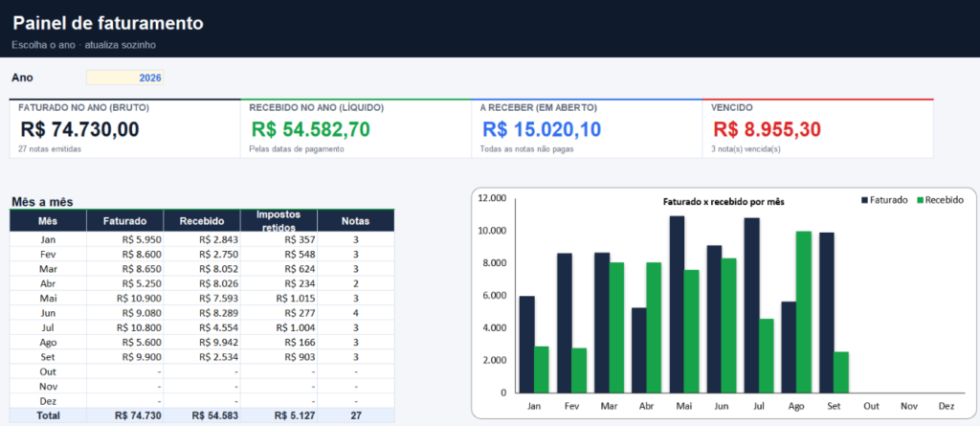
Task: Click the 'Fev' row label in table
Action: click(x=48, y=255)
